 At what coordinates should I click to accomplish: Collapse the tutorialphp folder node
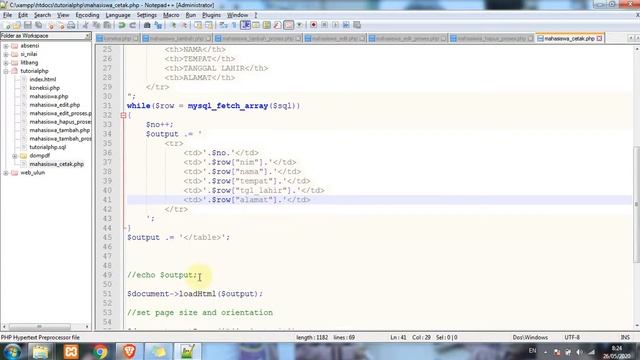tap(6, 71)
